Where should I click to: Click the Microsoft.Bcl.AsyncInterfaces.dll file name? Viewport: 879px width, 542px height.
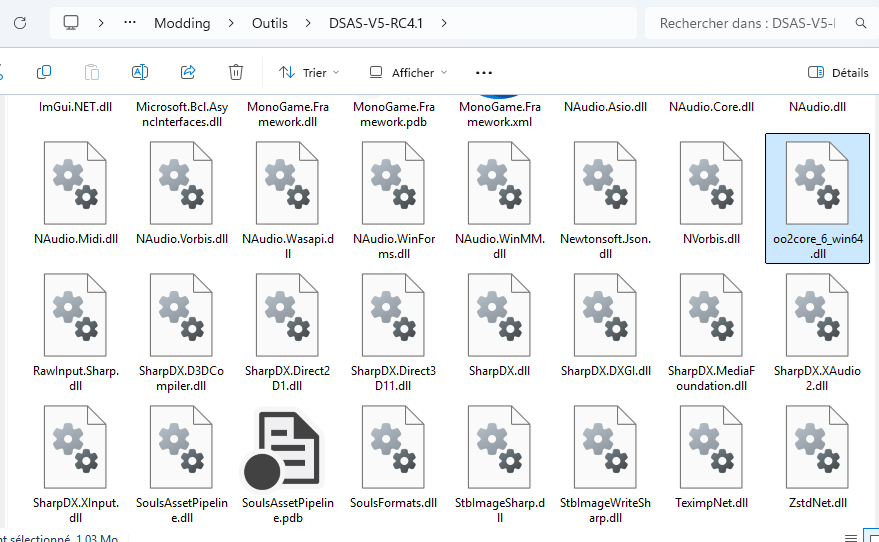(x=181, y=114)
